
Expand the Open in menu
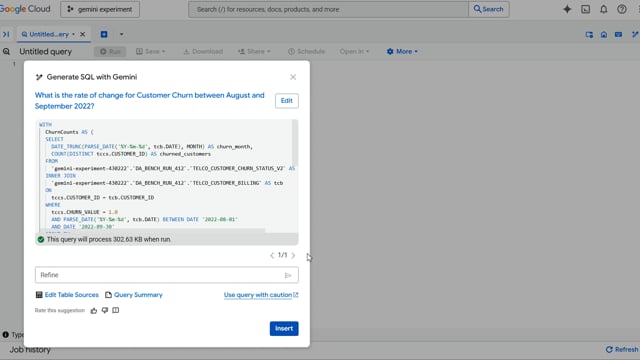click(x=354, y=51)
